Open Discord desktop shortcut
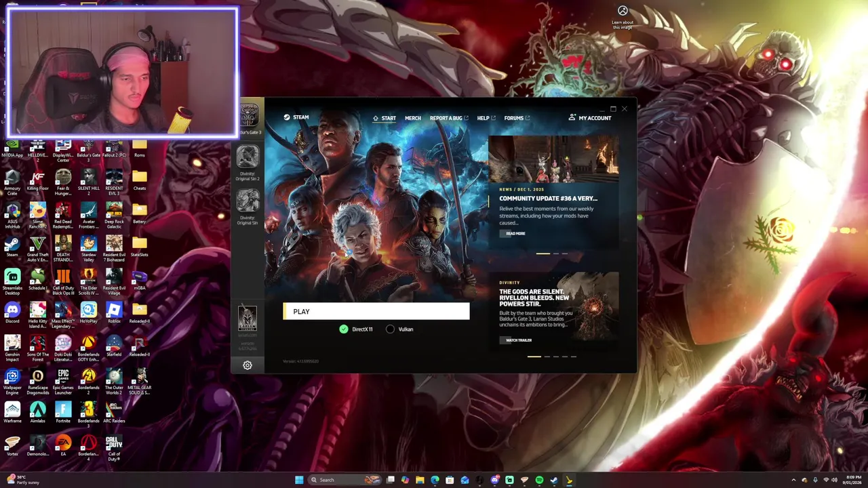 (12, 313)
